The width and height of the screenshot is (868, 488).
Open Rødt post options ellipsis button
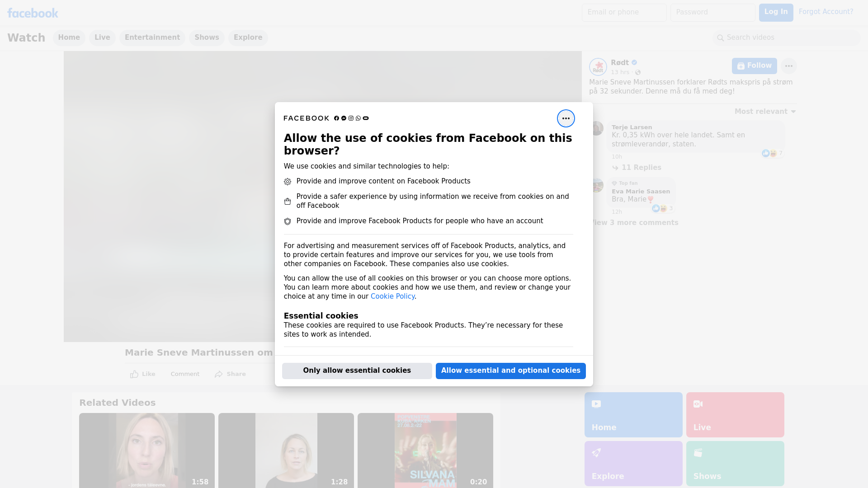click(788, 66)
